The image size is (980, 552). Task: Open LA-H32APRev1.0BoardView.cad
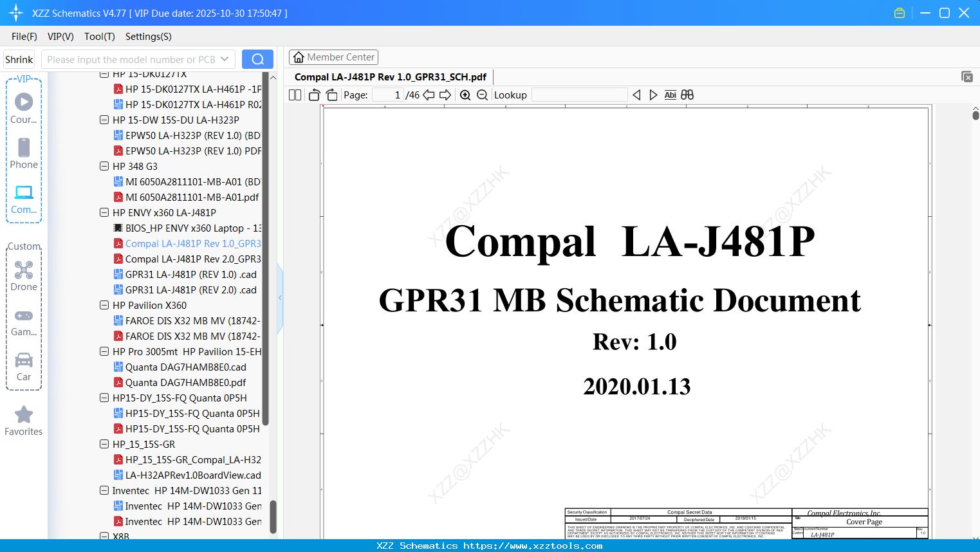[188, 475]
